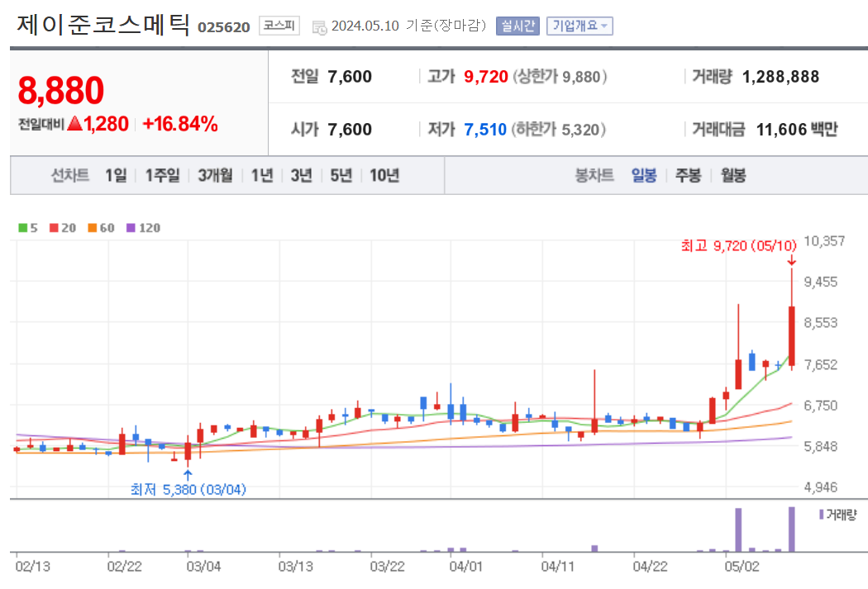Click the 거래량 value 1,288,888
The image size is (868, 589).
click(780, 76)
